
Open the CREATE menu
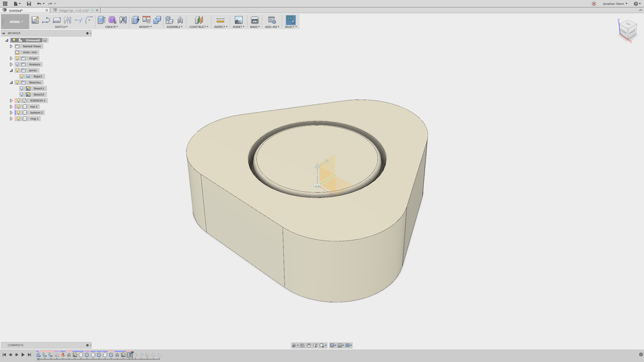point(111,26)
